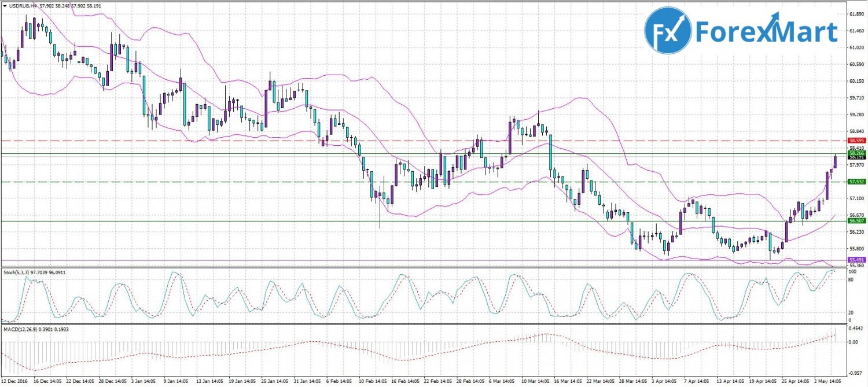The width and height of the screenshot is (868, 387).
Task: Select the green 58.266 price level tag
Action: pyautogui.click(x=856, y=153)
